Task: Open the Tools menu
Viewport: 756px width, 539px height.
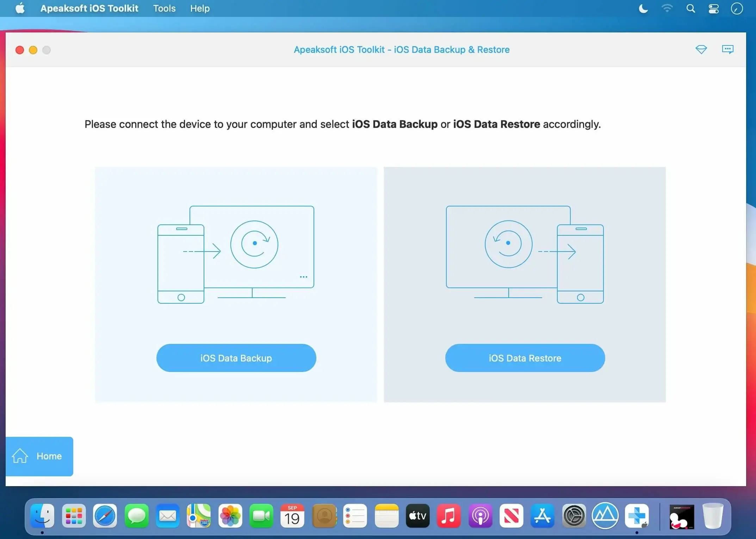Action: coord(164,8)
